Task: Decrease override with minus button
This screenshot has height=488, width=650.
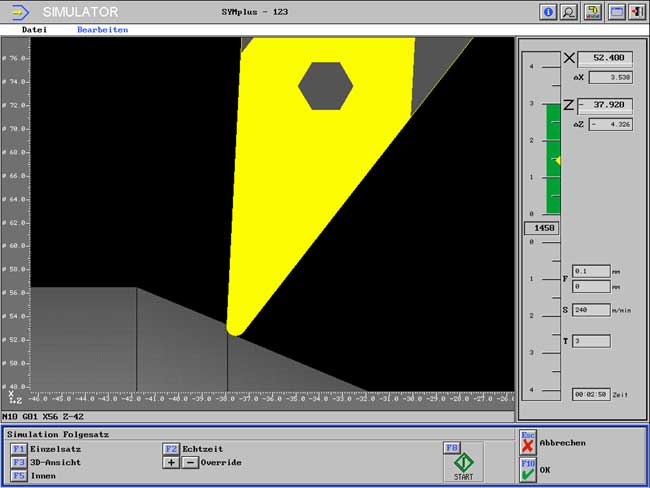Action: [x=190, y=463]
